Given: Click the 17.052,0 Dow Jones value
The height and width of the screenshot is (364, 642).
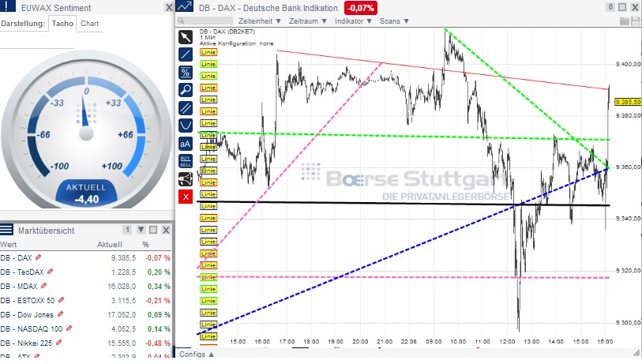Looking at the screenshot, I should [x=122, y=315].
